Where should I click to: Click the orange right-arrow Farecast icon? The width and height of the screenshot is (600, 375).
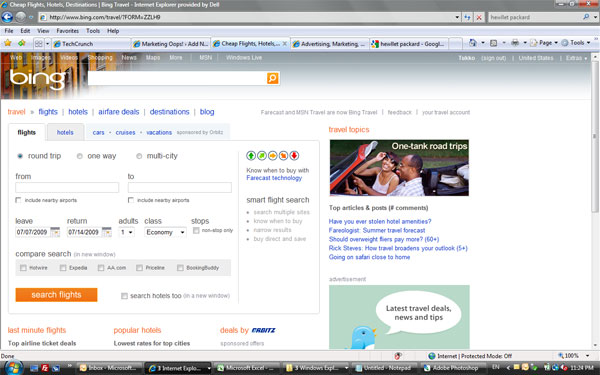(x=272, y=155)
